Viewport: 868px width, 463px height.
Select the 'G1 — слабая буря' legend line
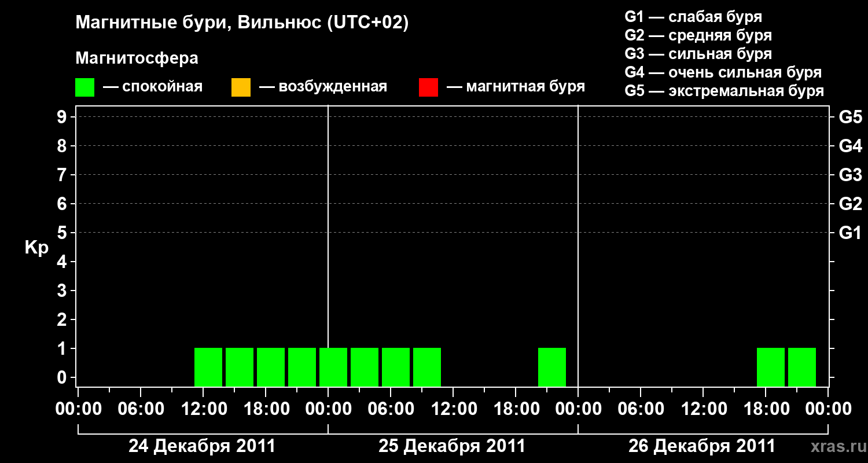(693, 16)
